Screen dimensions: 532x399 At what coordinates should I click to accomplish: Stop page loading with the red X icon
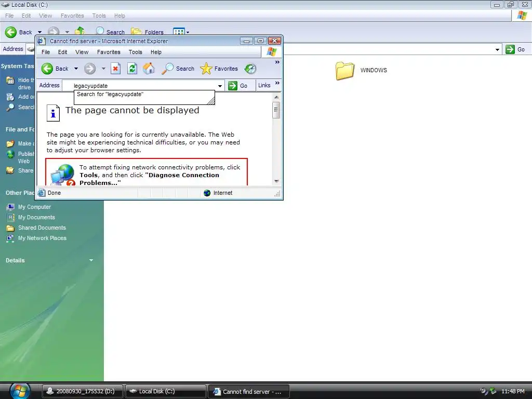point(115,69)
